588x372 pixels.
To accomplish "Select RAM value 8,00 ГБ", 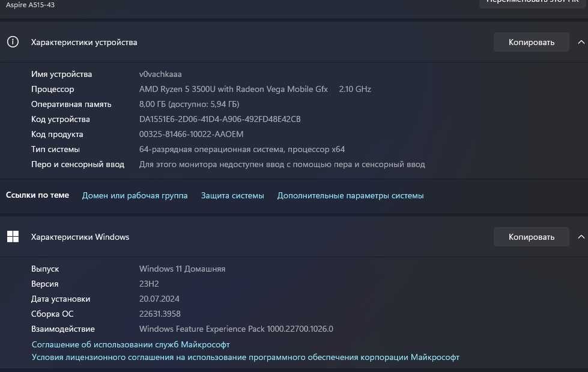I will tap(189, 104).
